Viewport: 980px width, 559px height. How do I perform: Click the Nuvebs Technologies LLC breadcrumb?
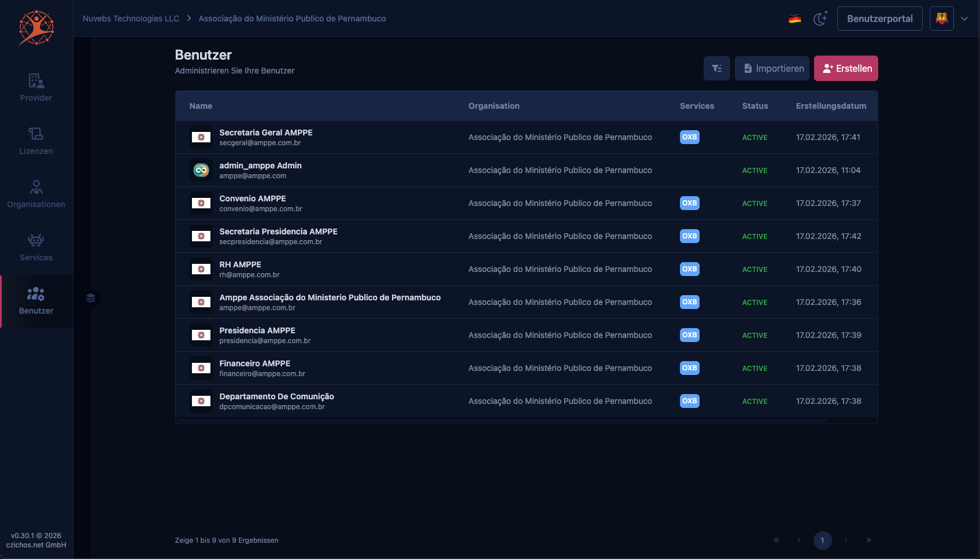tap(131, 19)
